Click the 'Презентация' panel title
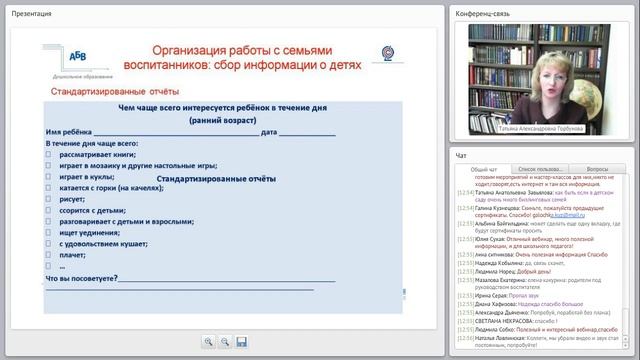Viewport: 640px width, 360px height. (31, 13)
